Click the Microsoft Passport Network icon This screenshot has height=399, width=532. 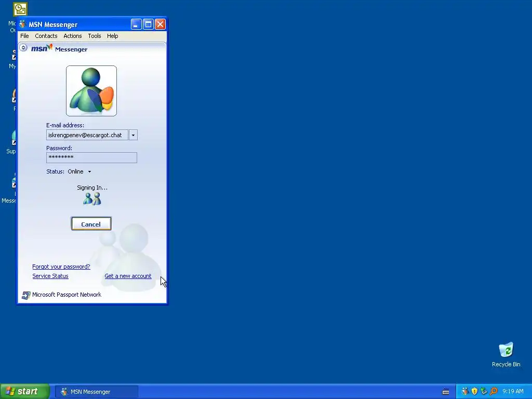(x=26, y=295)
